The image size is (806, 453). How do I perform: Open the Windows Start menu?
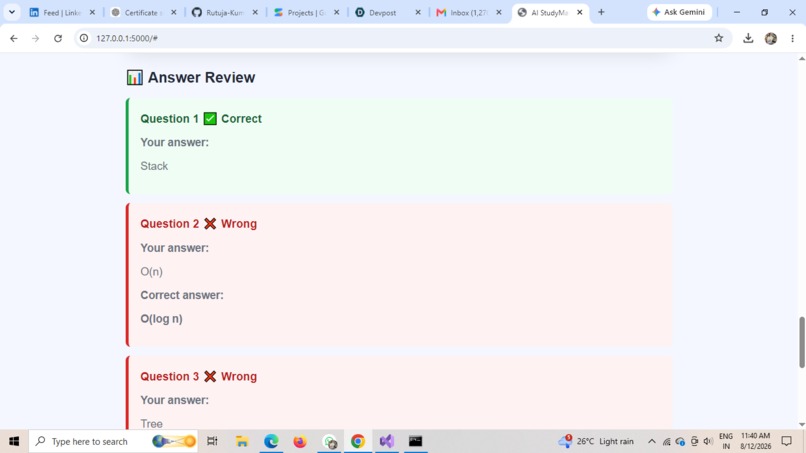tap(14, 441)
